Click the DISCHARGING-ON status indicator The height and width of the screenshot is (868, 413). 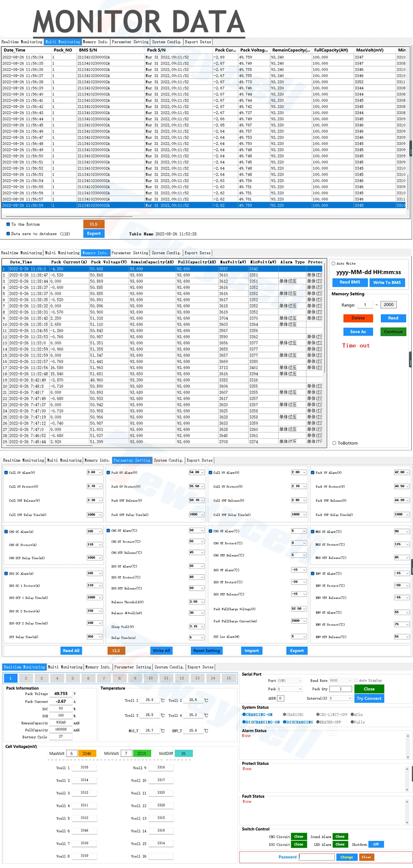[x=261, y=722]
